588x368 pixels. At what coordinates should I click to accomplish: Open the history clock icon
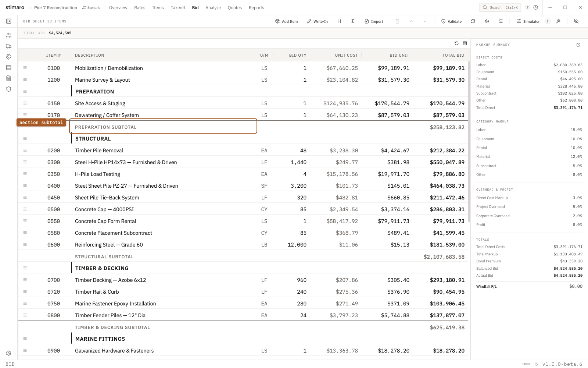[x=536, y=7]
